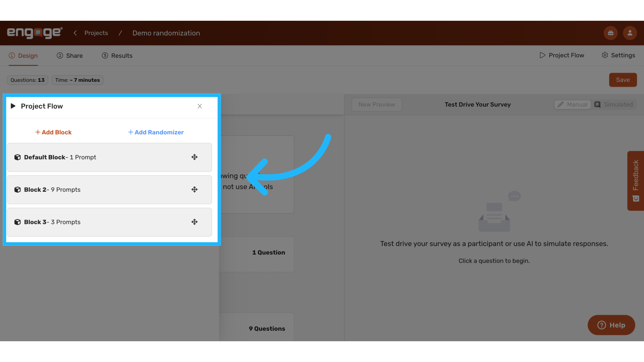Click the cube icon of Default Block
This screenshot has width=644, height=362.
[17, 157]
